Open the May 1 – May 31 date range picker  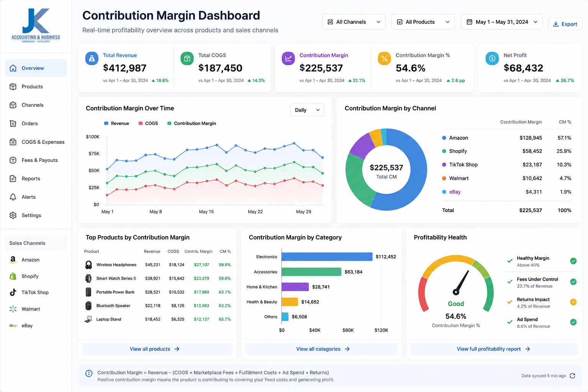(501, 22)
